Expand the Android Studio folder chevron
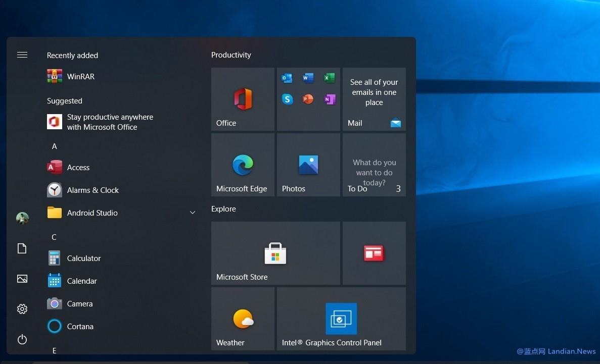600x364 pixels. point(193,213)
